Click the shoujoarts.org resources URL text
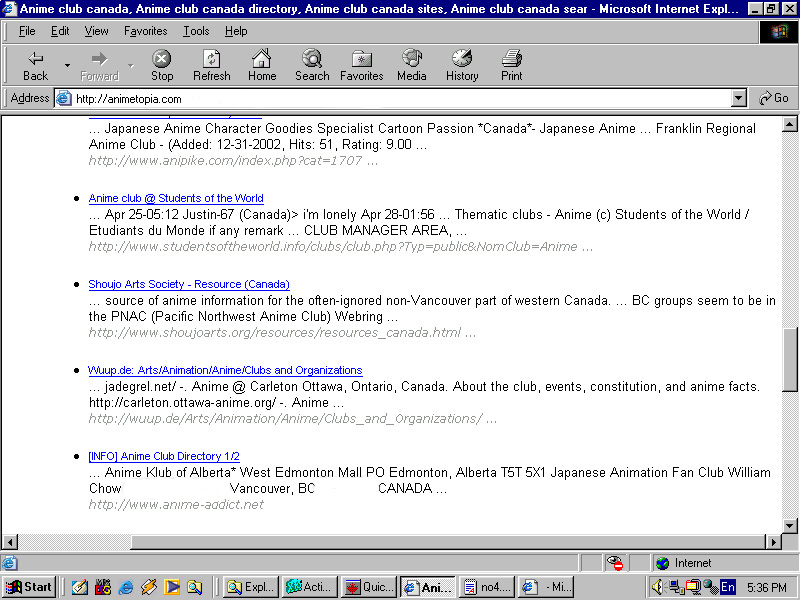 coord(282,333)
